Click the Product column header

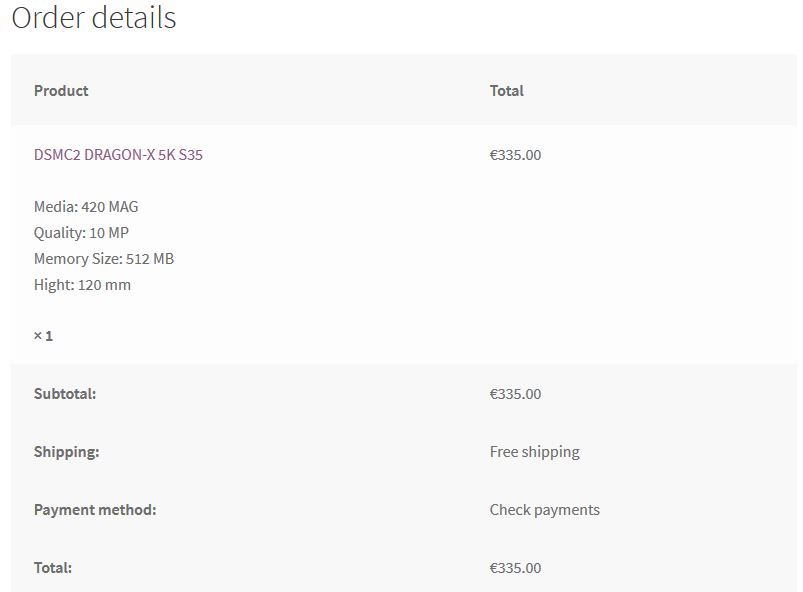pyautogui.click(x=61, y=91)
